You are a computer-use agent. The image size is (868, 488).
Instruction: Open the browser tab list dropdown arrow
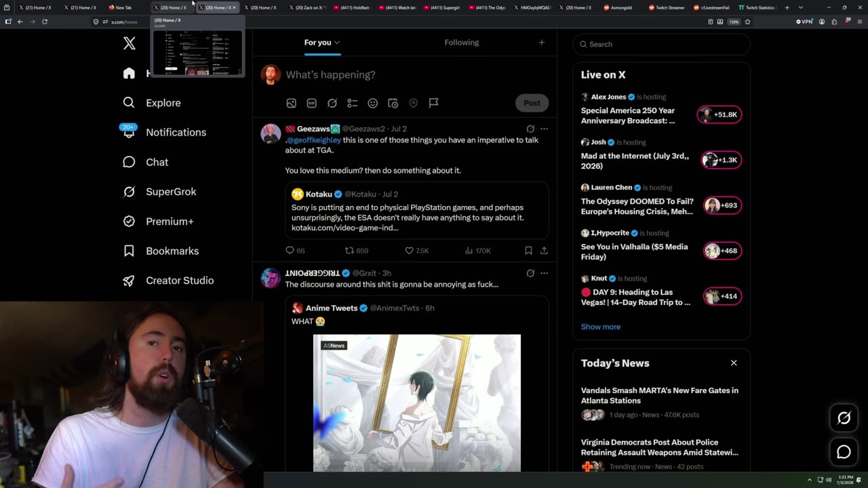click(x=801, y=7)
